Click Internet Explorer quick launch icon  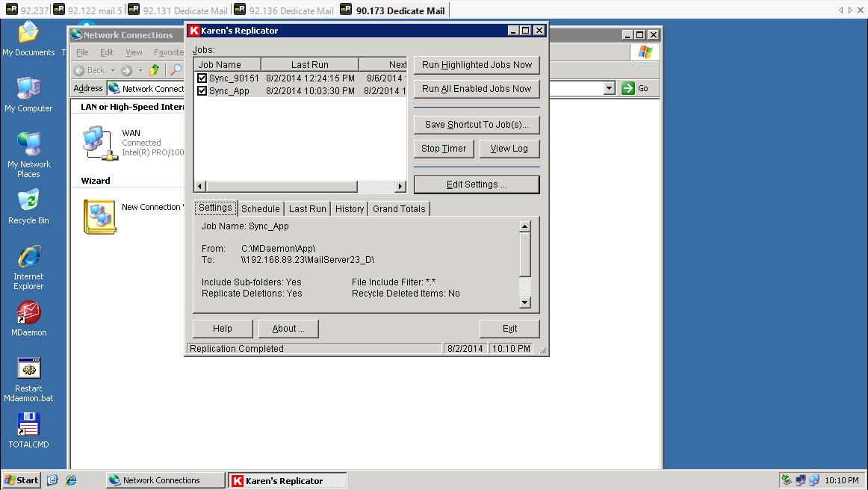71,480
